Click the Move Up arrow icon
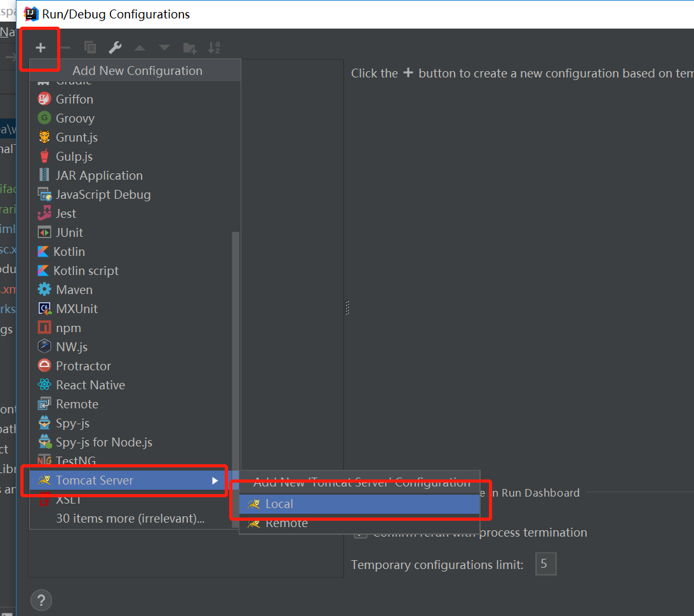 coord(140,48)
